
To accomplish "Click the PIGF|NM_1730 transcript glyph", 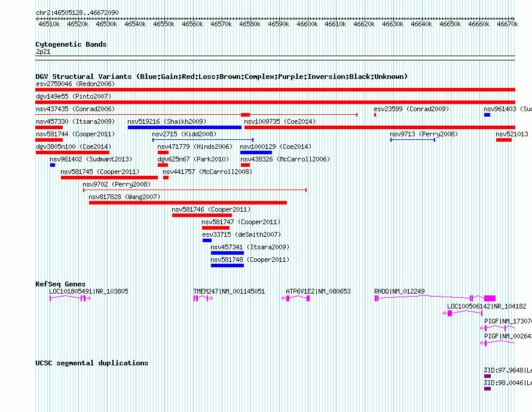I will [x=497, y=328].
